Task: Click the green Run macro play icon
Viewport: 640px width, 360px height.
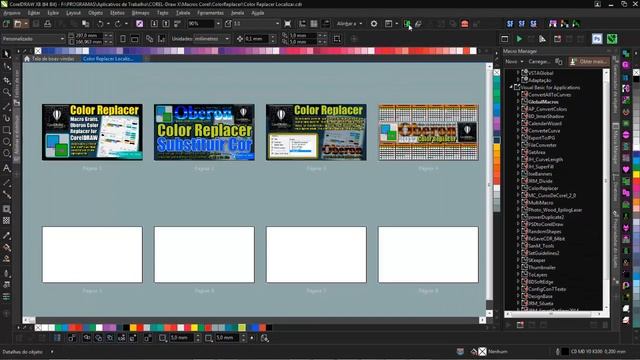Action: click(519, 39)
